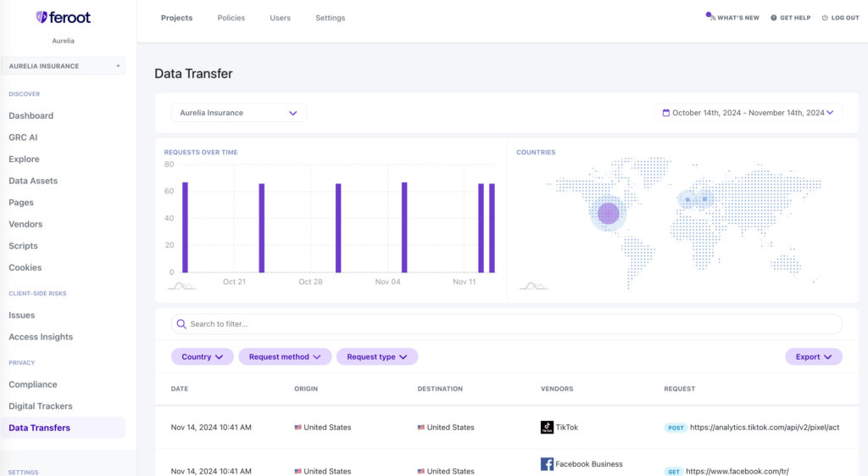Switch to the Policies tab

[231, 18]
